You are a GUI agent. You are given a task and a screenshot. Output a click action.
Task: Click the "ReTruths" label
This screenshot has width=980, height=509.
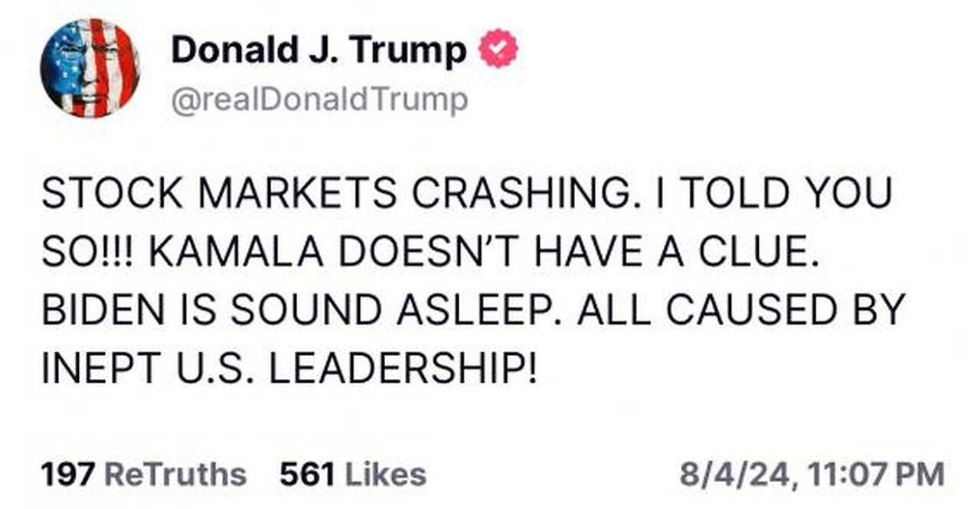click(x=175, y=475)
